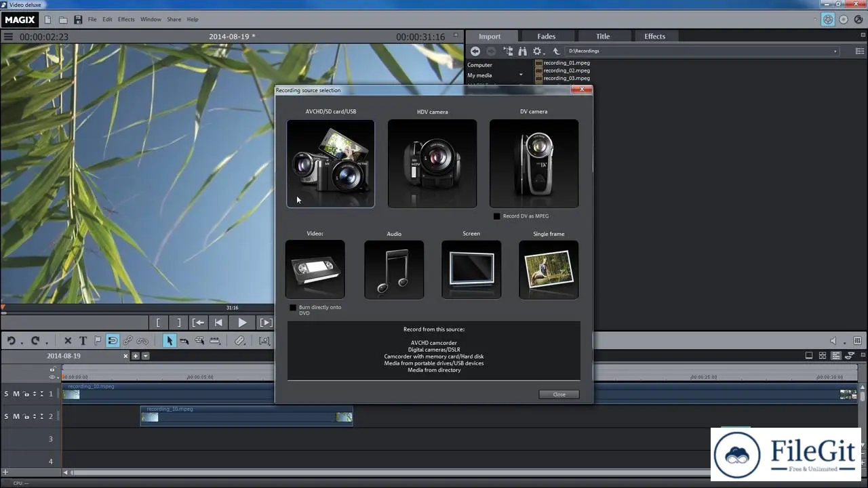The width and height of the screenshot is (868, 488).
Task: Click the razor cut tool icon
Action: (x=240, y=341)
